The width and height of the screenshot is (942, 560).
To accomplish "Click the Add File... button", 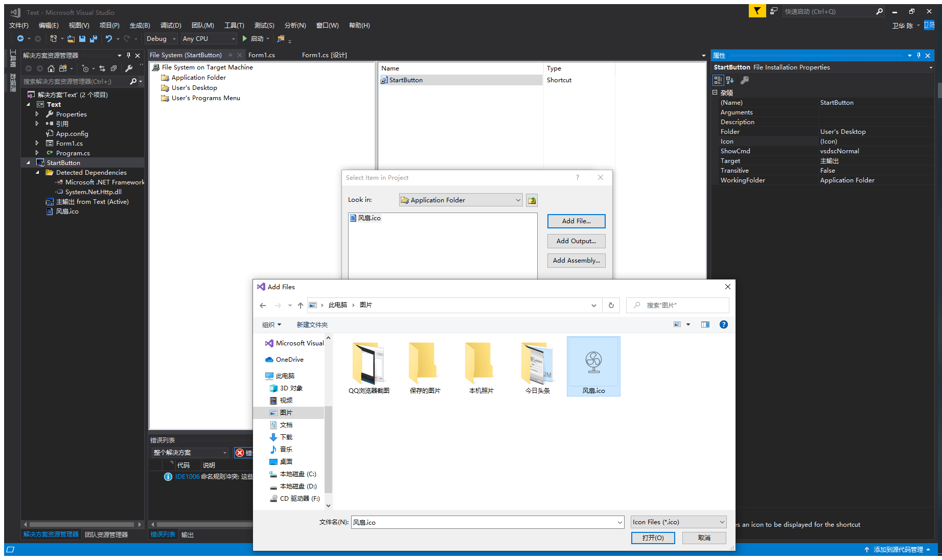I will [x=576, y=221].
